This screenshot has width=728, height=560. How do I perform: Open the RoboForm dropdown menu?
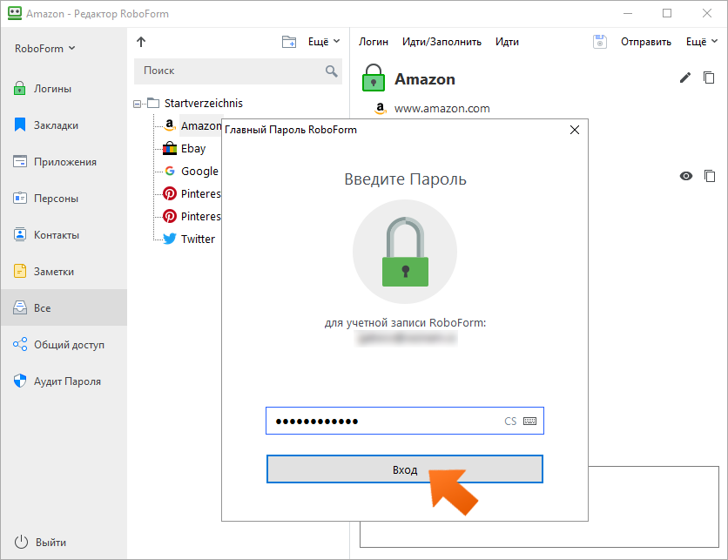pos(44,48)
